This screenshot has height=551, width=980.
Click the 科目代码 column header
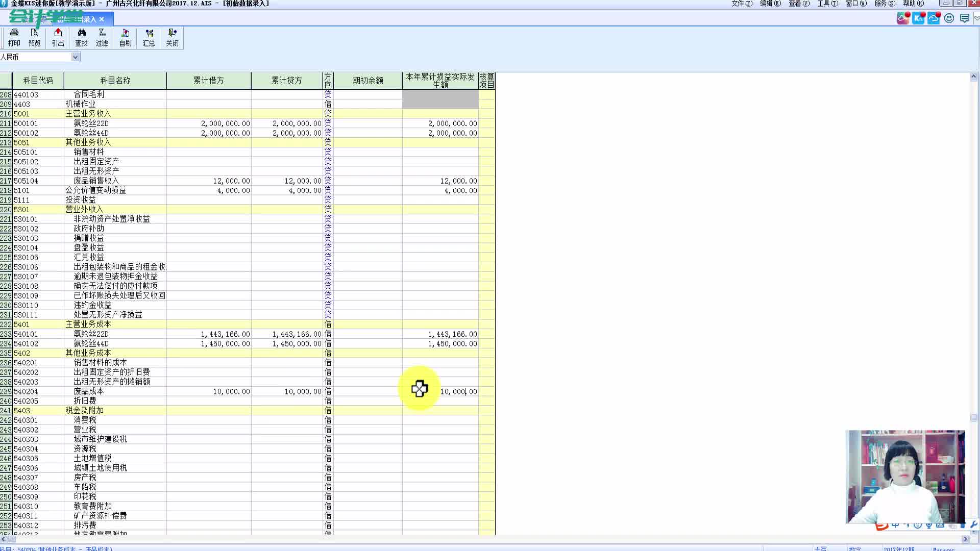pyautogui.click(x=38, y=81)
